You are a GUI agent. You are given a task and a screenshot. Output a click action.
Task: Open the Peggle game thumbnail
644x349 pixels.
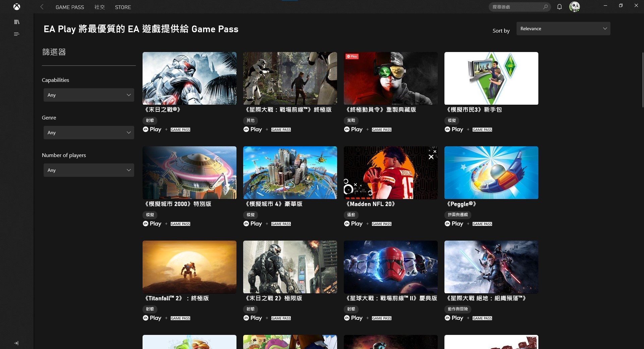[x=491, y=172]
